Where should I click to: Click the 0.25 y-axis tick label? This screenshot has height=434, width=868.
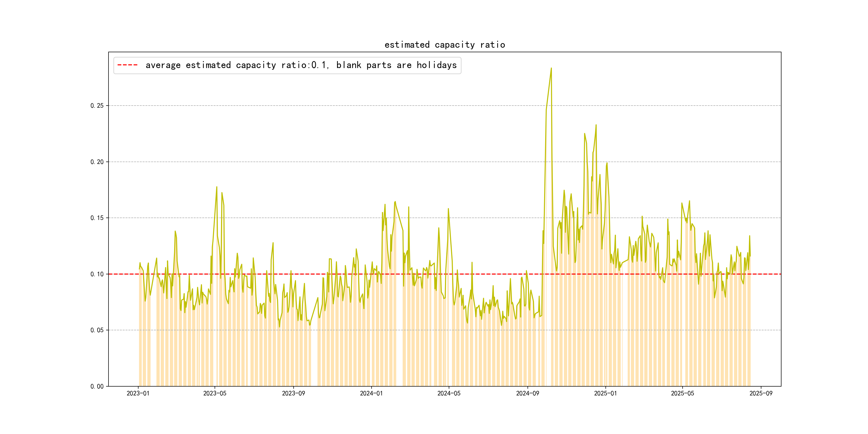pyautogui.click(x=97, y=106)
